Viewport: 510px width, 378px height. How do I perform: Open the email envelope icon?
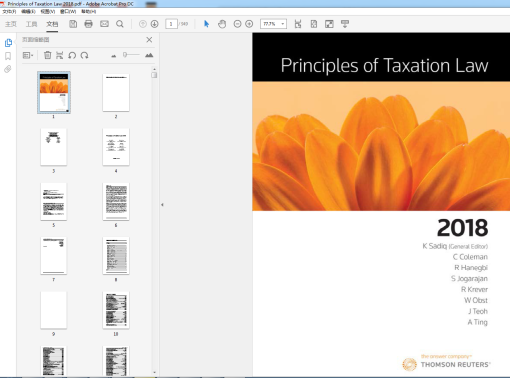click(x=104, y=24)
